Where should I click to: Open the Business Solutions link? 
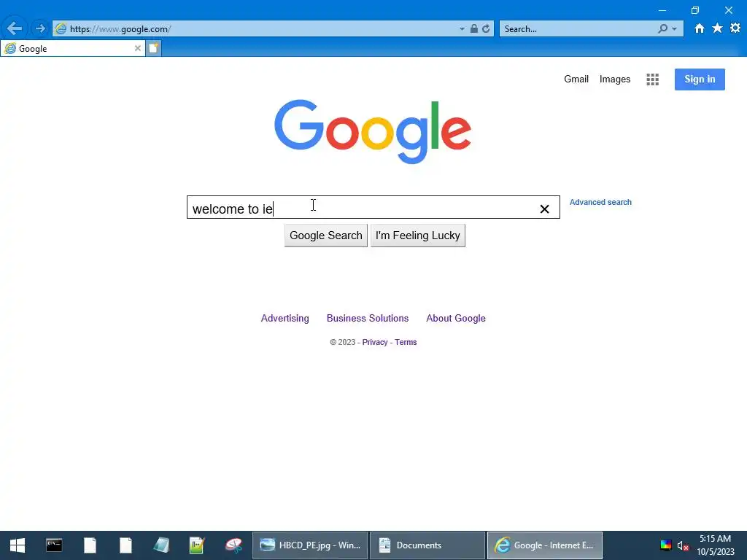click(x=368, y=318)
